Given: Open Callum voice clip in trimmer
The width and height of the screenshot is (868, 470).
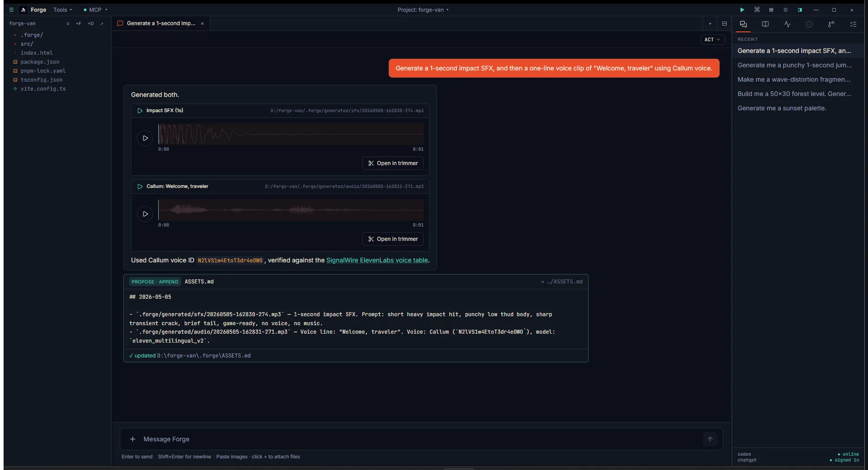Looking at the screenshot, I should click(x=393, y=239).
